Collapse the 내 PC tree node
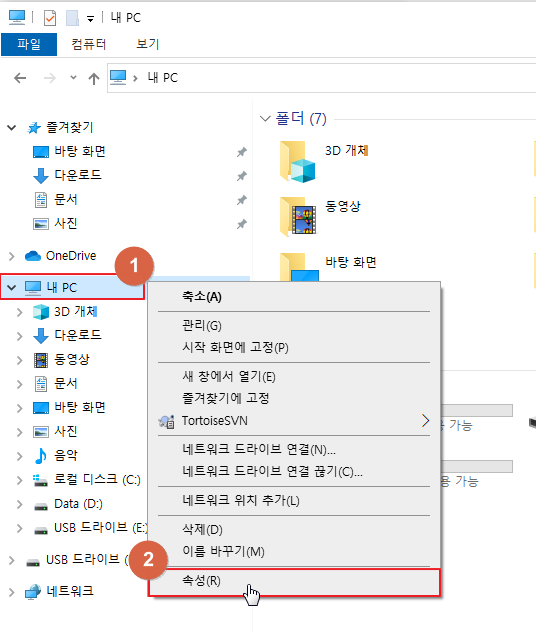 coord(12,288)
